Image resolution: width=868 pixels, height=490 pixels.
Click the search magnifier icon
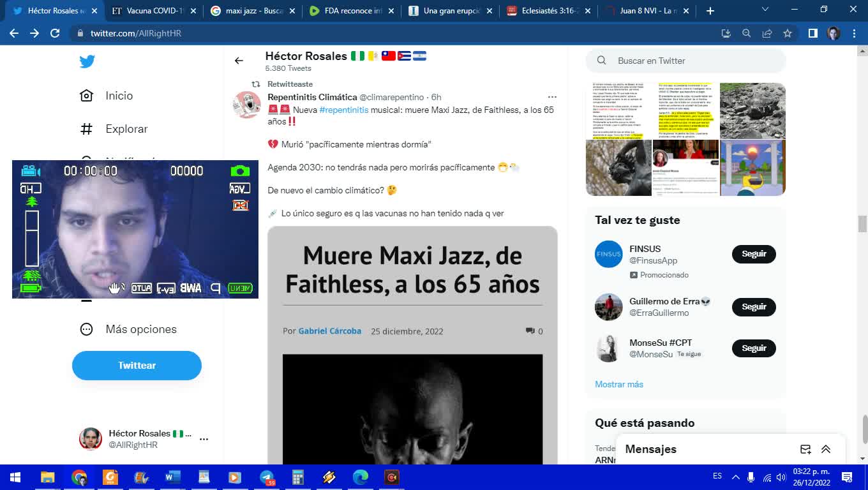pos(601,61)
